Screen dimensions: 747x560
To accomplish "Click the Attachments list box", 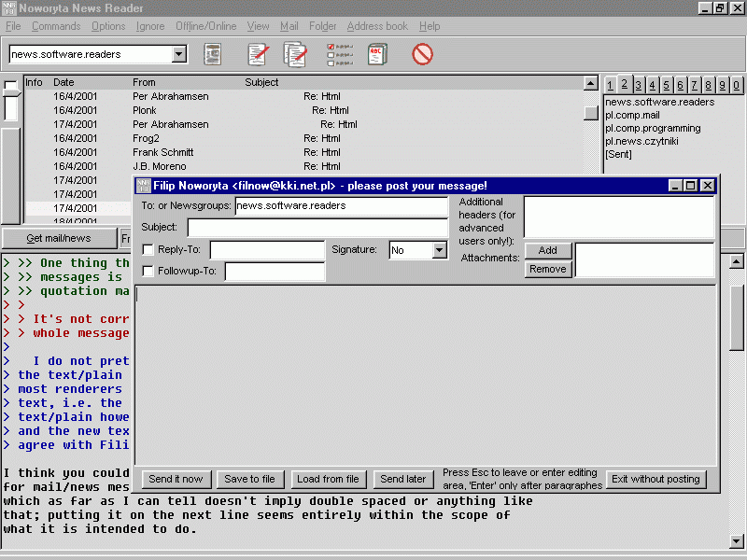I will [644, 260].
